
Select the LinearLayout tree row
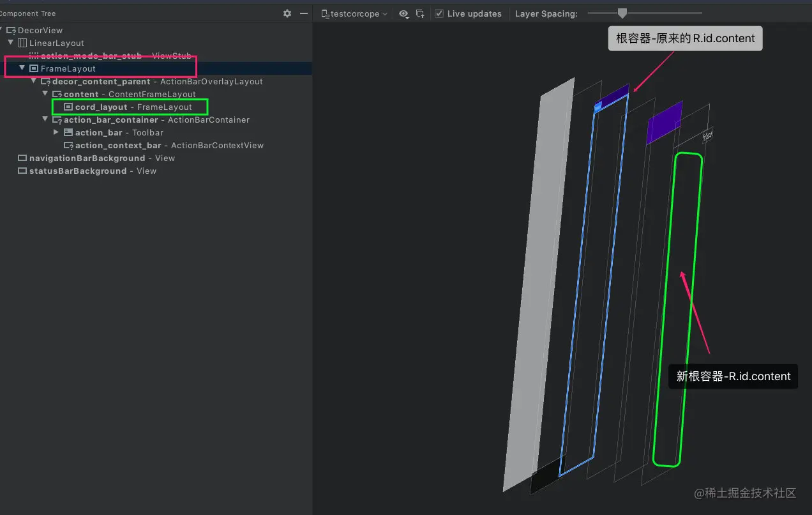(x=57, y=43)
